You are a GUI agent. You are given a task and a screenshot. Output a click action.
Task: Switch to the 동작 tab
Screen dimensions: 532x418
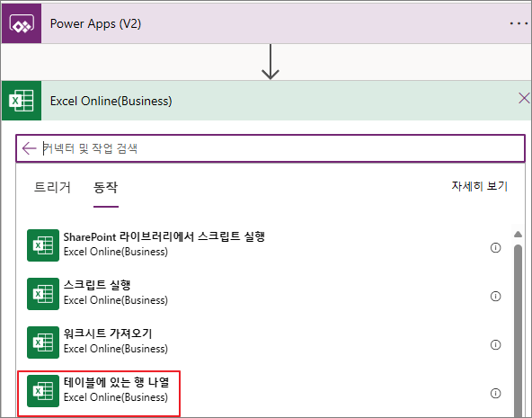(105, 187)
